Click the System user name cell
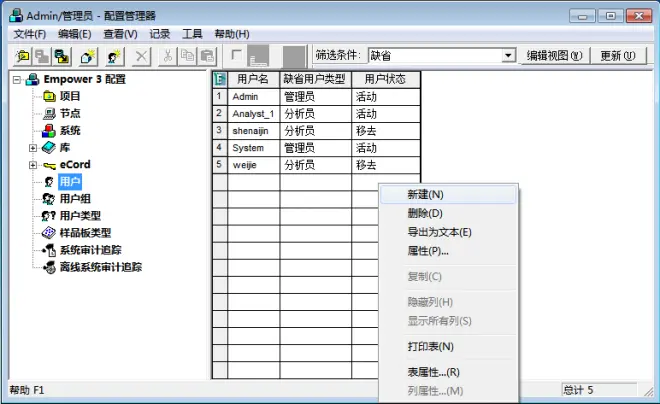The image size is (660, 404). pyautogui.click(x=253, y=148)
